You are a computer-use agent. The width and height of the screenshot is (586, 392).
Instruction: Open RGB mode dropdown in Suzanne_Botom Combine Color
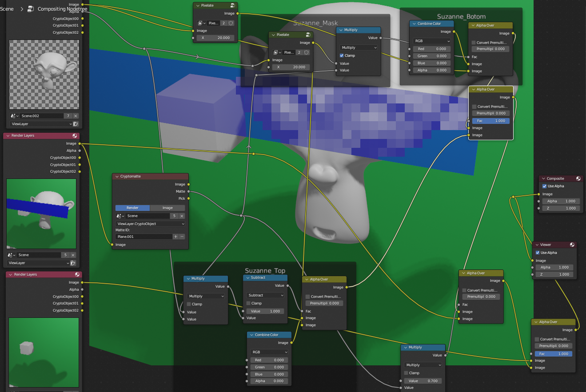[x=431, y=41]
